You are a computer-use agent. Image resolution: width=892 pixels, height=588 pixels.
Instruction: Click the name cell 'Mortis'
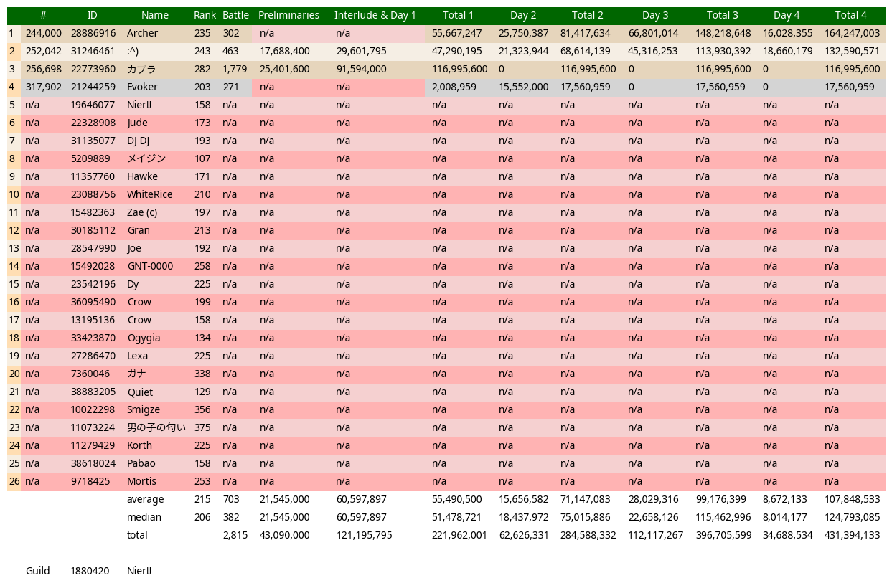pos(141,481)
